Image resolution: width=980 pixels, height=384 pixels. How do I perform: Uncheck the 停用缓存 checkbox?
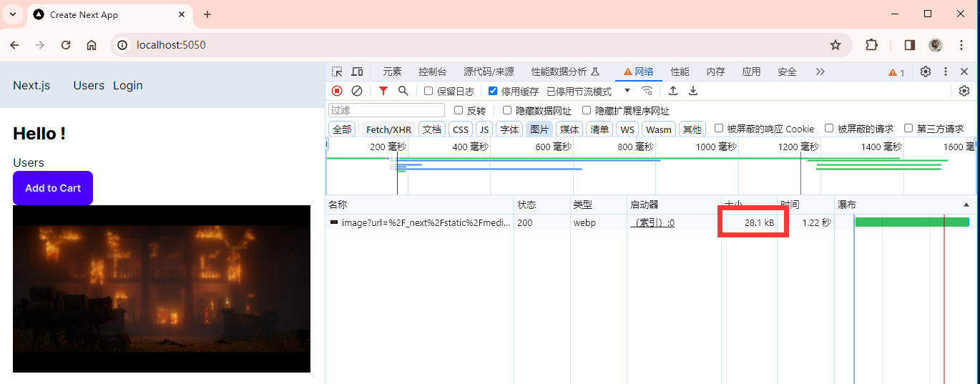click(x=493, y=91)
